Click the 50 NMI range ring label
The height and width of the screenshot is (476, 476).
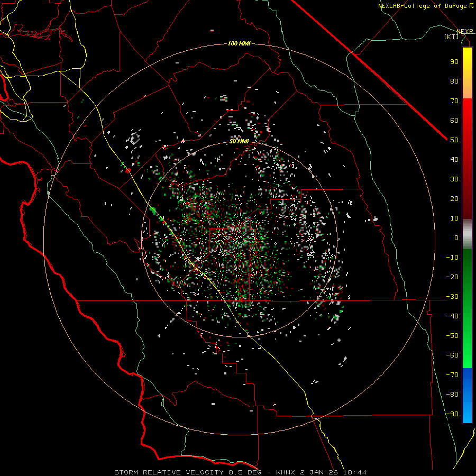point(239,141)
